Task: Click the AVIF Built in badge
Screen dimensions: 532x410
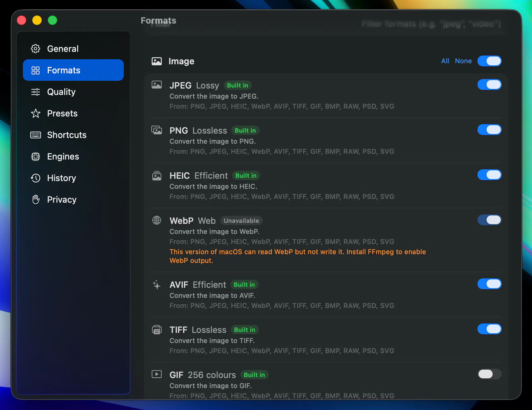Action: [244, 285]
